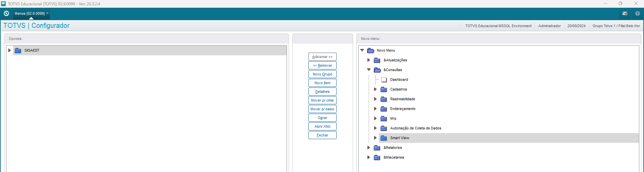Image resolution: width=644 pixels, height=172 pixels.
Task: Select Cadastros tree item
Action: coord(399,89)
